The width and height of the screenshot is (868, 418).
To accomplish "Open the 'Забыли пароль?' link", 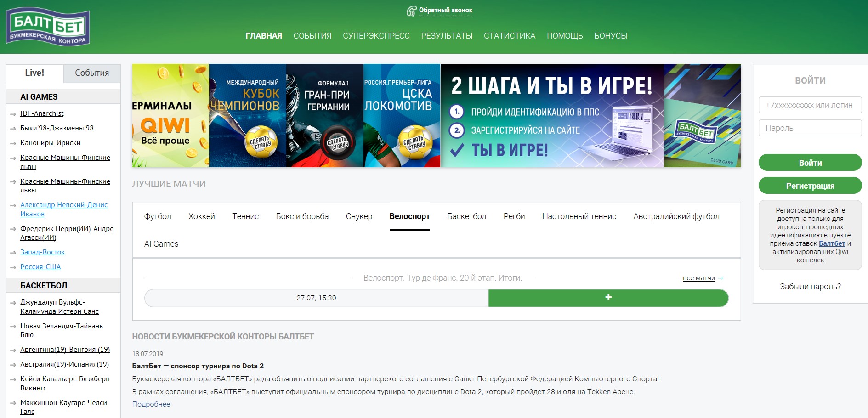I will click(810, 286).
